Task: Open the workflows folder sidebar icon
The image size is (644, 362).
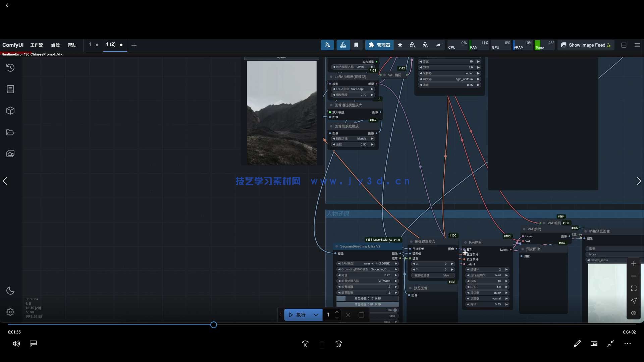Action: 10,132
